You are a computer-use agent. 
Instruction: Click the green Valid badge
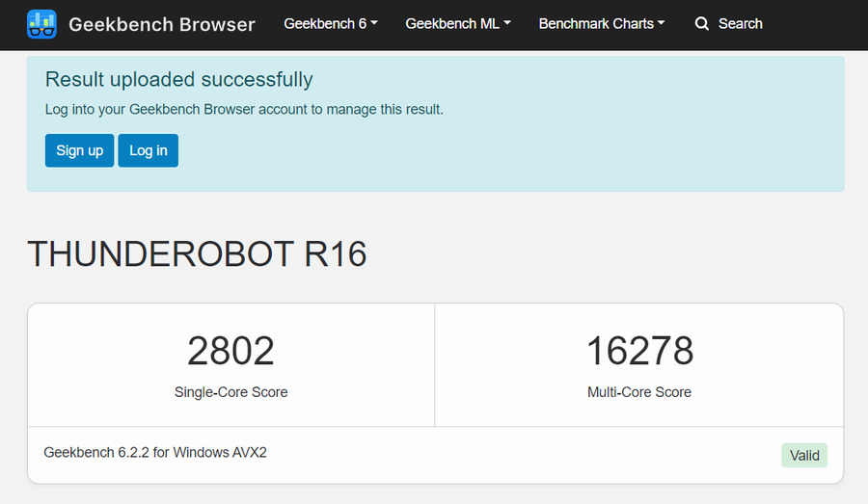pyautogui.click(x=803, y=456)
